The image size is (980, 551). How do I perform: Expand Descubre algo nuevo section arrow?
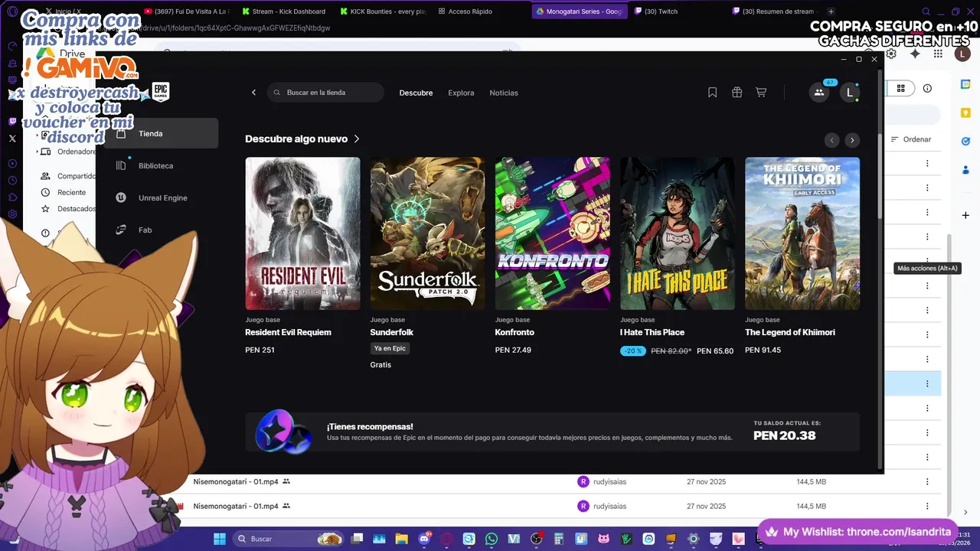click(x=357, y=139)
